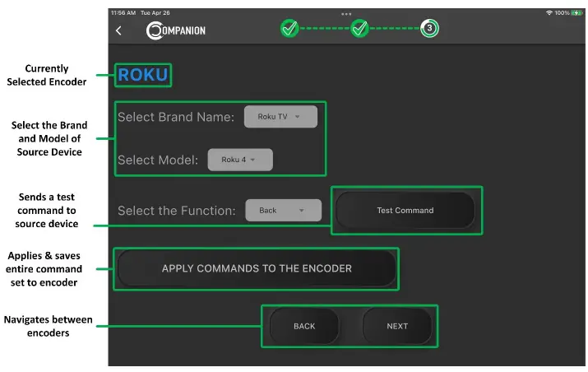Open the Back function dropdown
Screen dimensions: 588x372
[x=284, y=210]
